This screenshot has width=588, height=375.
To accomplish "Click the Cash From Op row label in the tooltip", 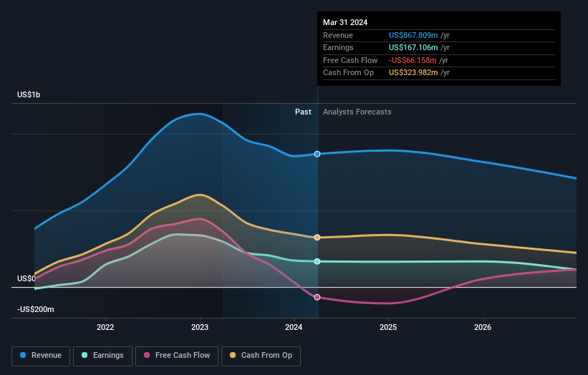I will (x=348, y=73).
